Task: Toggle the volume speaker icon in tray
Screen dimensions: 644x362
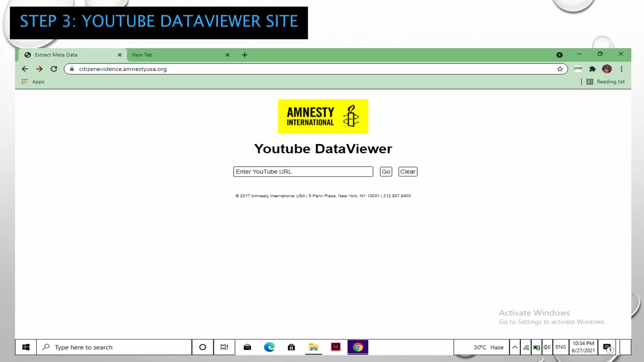Action: tap(547, 347)
